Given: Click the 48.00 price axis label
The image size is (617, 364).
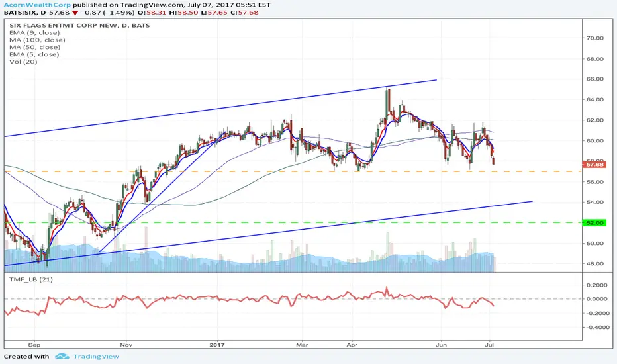Looking at the screenshot, I should tap(595, 264).
